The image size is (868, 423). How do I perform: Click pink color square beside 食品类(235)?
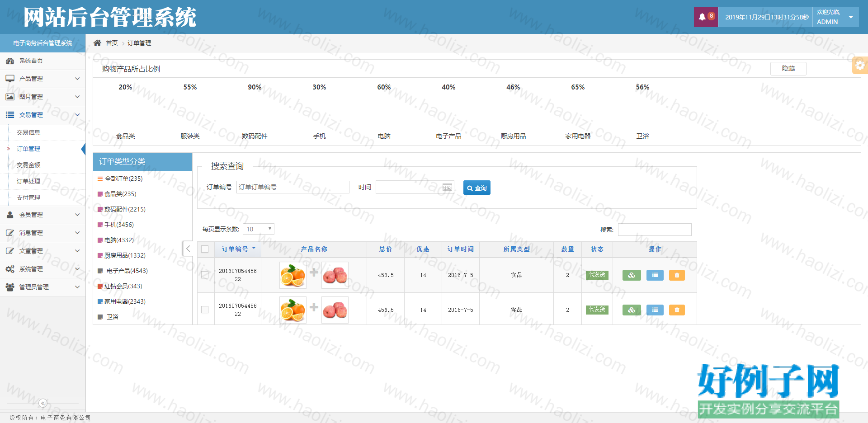click(100, 194)
